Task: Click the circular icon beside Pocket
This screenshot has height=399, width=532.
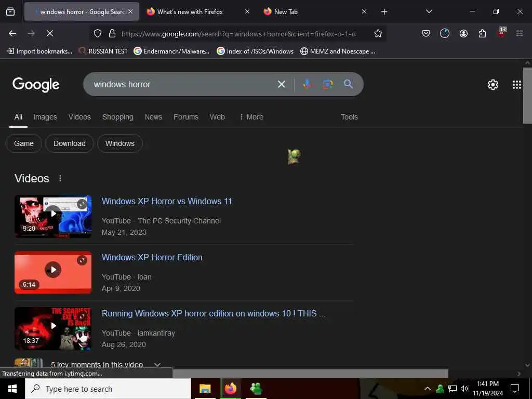Action: tap(445, 33)
